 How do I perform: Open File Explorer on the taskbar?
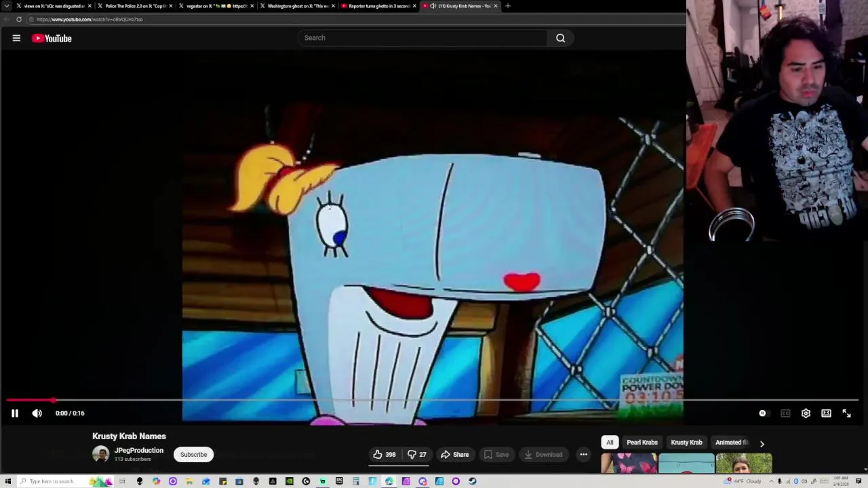click(x=189, y=481)
